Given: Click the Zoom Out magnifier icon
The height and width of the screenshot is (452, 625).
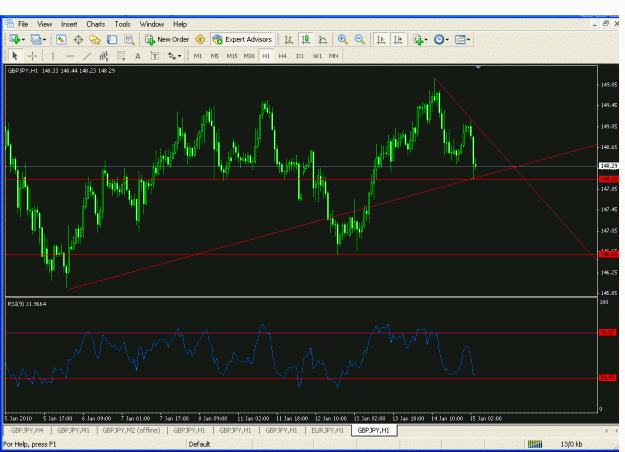Looking at the screenshot, I should [360, 39].
